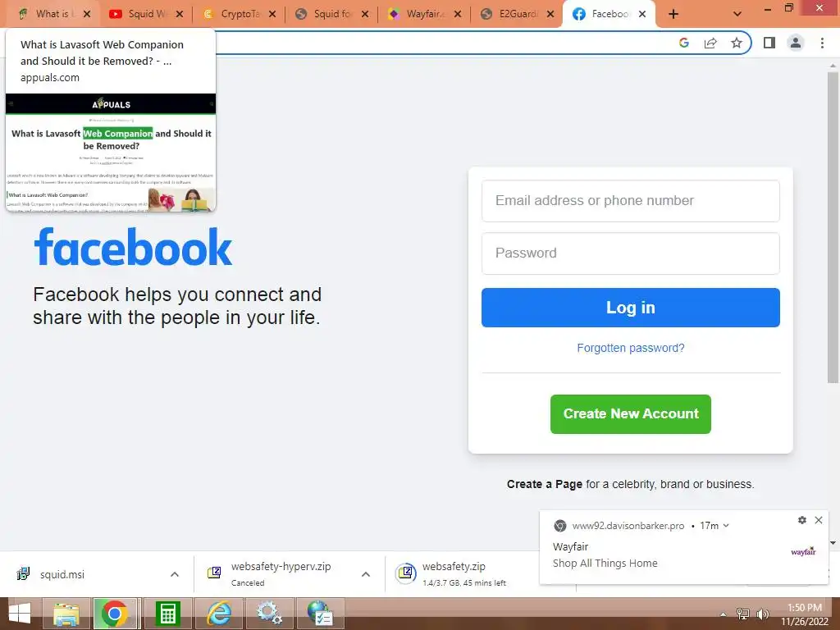Switch to the 'Squid fo' tab

(x=324, y=14)
